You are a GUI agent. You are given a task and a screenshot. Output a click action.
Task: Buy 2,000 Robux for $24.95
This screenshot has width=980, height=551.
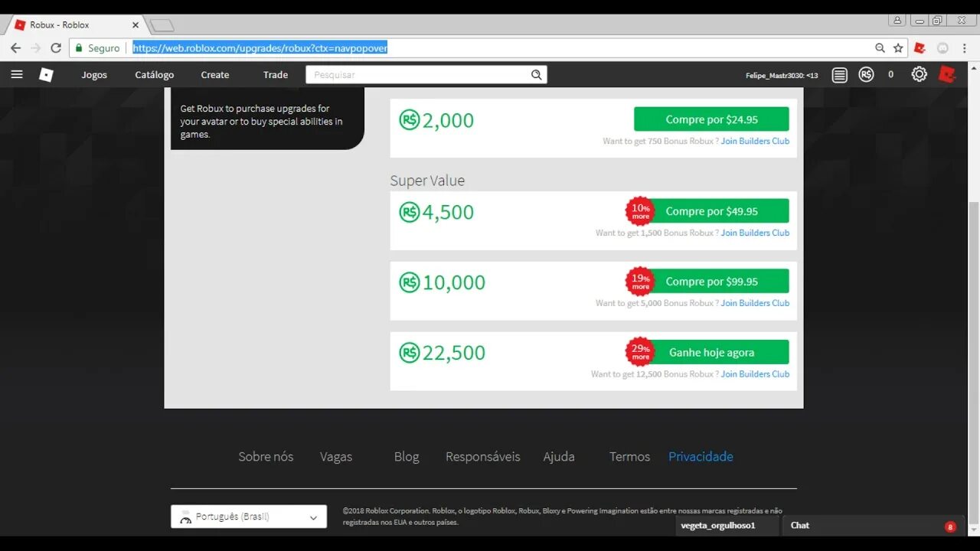[x=711, y=119]
